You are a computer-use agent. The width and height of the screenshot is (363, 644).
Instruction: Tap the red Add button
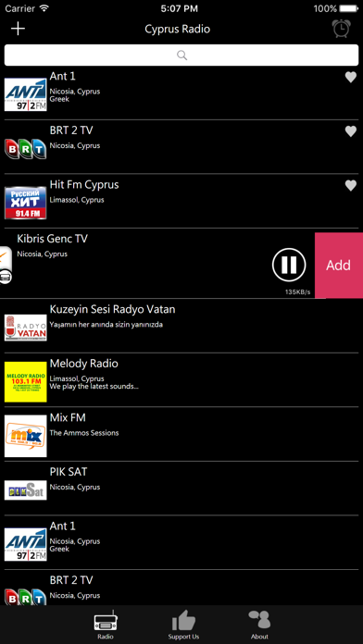pos(339,266)
